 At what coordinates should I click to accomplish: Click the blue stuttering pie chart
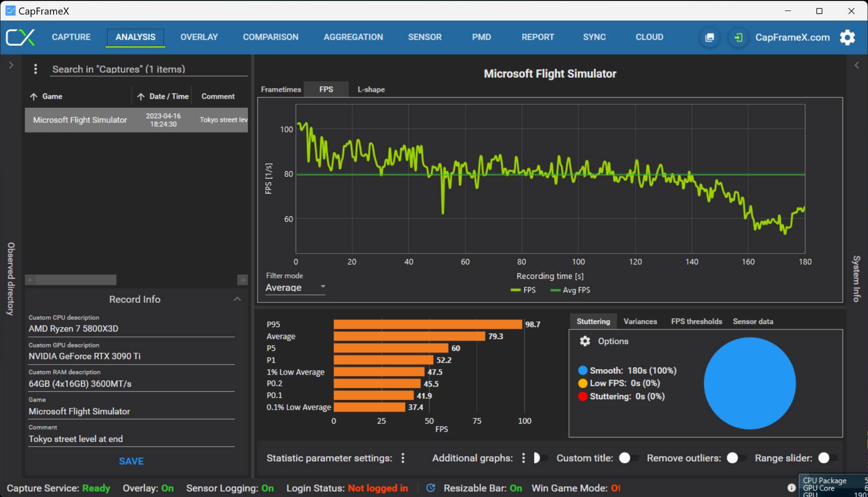(x=750, y=383)
